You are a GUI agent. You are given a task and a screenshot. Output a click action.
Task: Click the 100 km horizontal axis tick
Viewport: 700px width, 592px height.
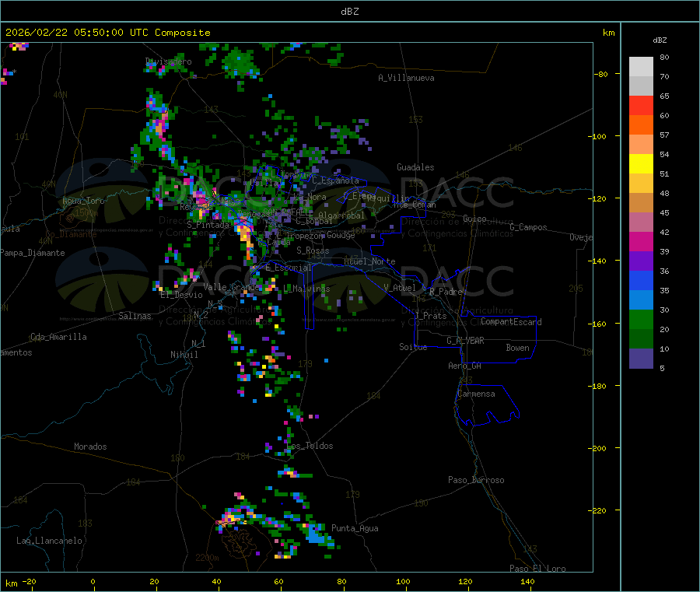click(x=403, y=581)
